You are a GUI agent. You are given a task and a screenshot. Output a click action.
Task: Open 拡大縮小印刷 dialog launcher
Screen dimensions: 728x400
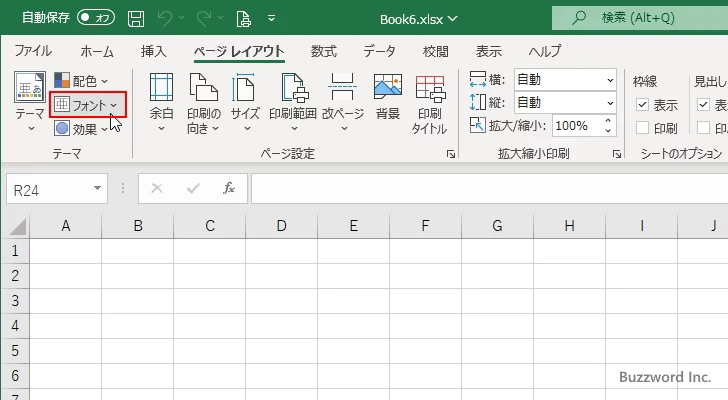[x=617, y=154]
